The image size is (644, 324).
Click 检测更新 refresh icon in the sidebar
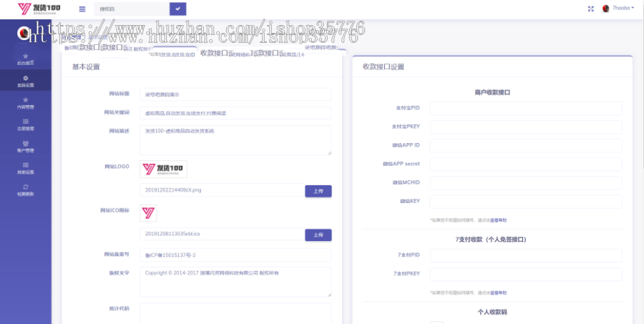point(26,190)
